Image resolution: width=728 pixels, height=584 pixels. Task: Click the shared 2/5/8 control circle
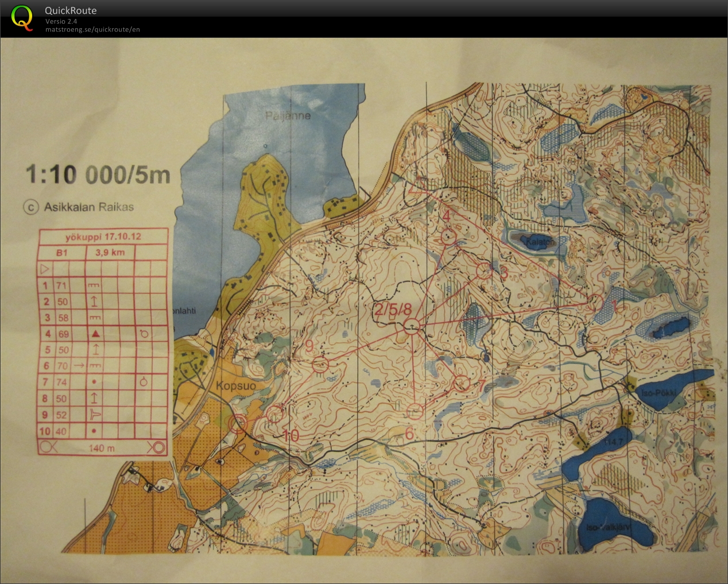[x=411, y=327]
